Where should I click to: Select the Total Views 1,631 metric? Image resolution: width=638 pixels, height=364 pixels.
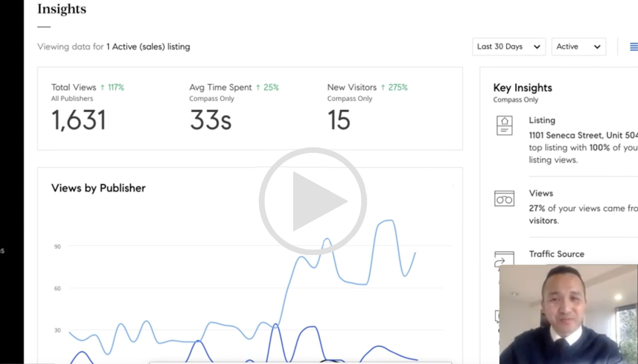point(79,120)
